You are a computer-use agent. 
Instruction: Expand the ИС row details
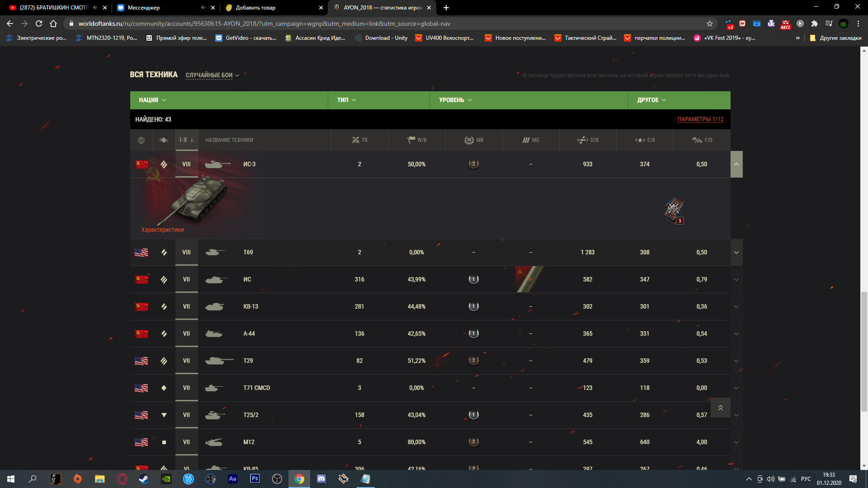point(736,280)
